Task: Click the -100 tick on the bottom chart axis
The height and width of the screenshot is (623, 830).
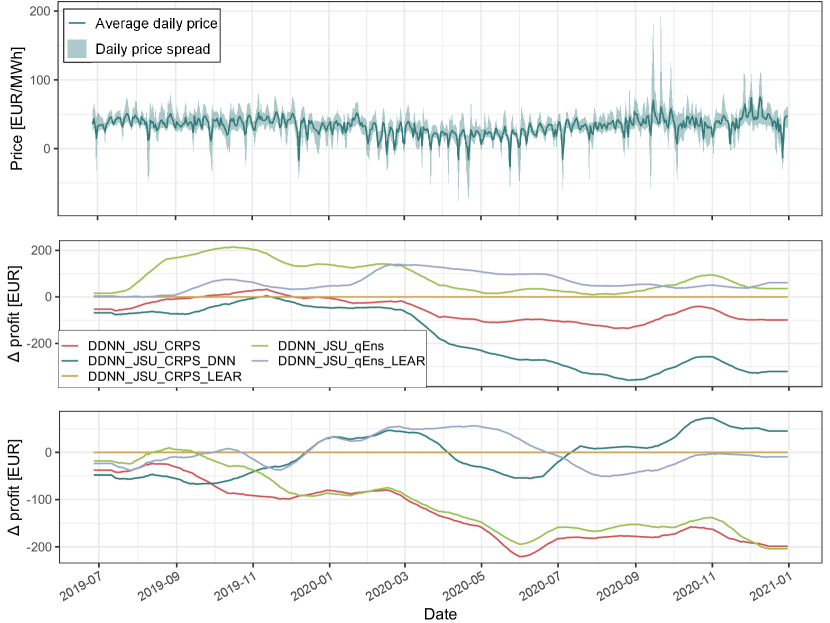Action: click(40, 500)
